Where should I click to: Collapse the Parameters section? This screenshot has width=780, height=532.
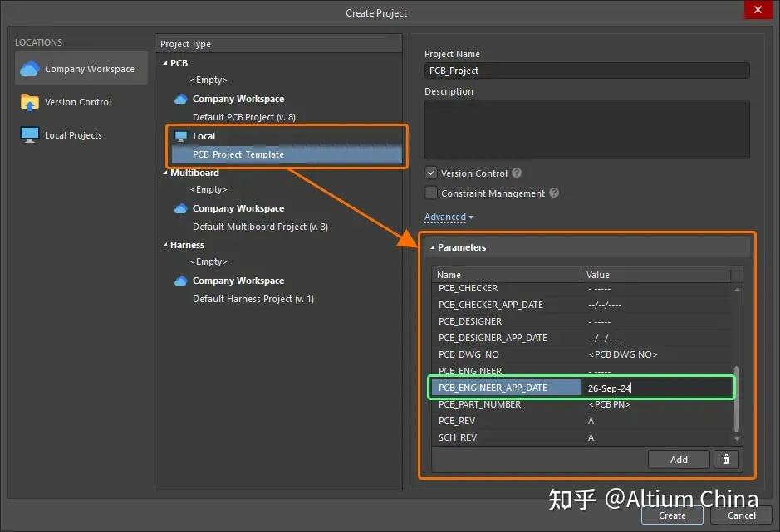pos(432,247)
